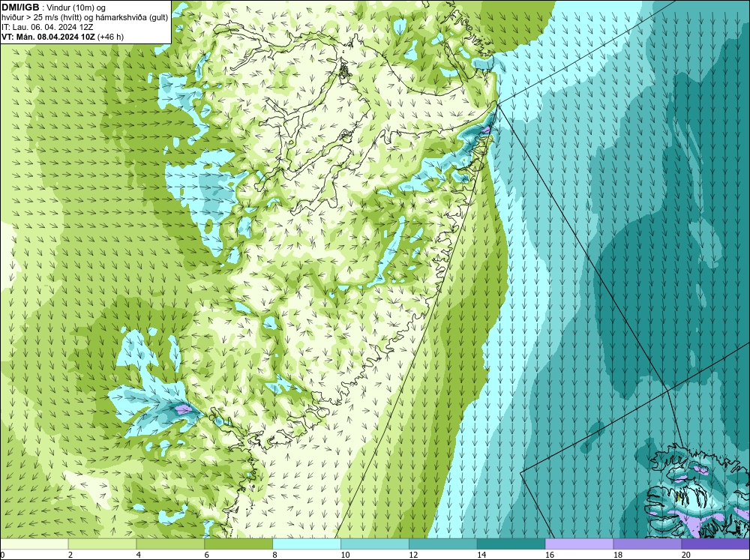This screenshot has height=560, width=750.
Task: Click the legend scale label "20"
Action: [x=686, y=555]
